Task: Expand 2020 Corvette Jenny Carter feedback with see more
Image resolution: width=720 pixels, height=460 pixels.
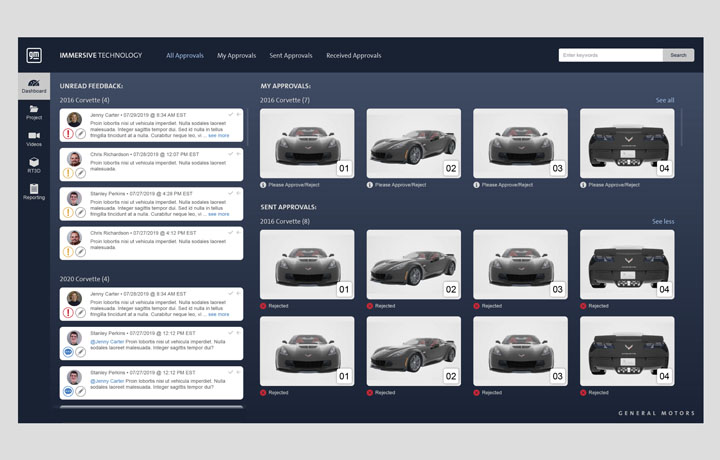Action: (219, 314)
